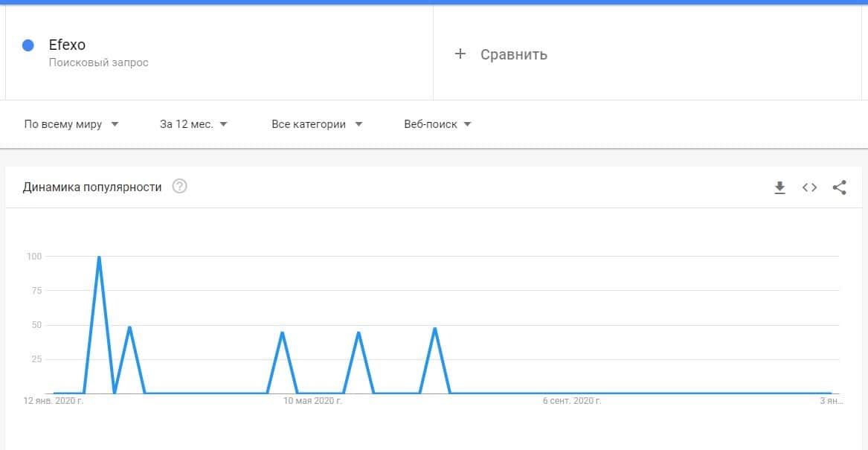The height and width of the screenshot is (450, 868).
Task: Click the embed code icon
Action: (809, 187)
